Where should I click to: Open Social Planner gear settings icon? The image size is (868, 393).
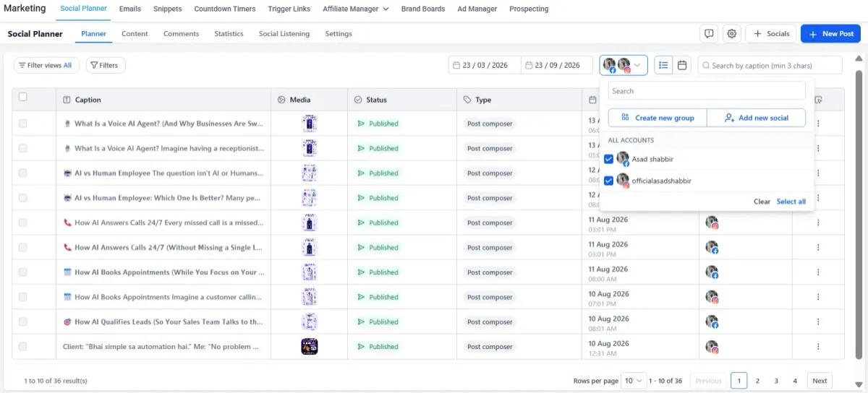pyautogui.click(x=732, y=33)
